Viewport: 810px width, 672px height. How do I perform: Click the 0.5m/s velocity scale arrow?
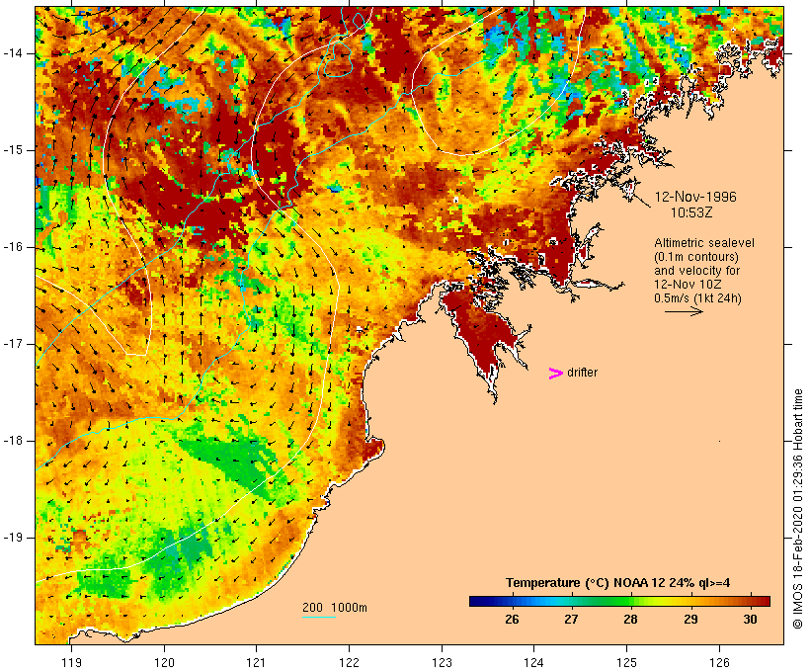[684, 311]
